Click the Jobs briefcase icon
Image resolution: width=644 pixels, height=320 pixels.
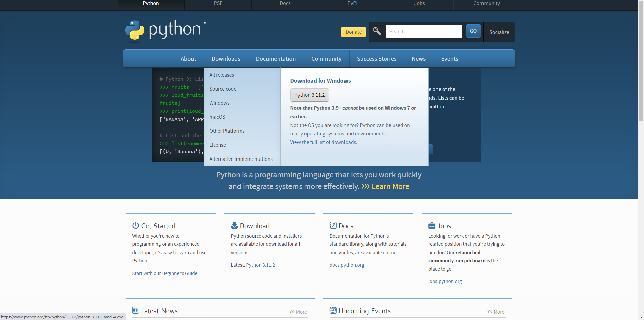coord(431,225)
